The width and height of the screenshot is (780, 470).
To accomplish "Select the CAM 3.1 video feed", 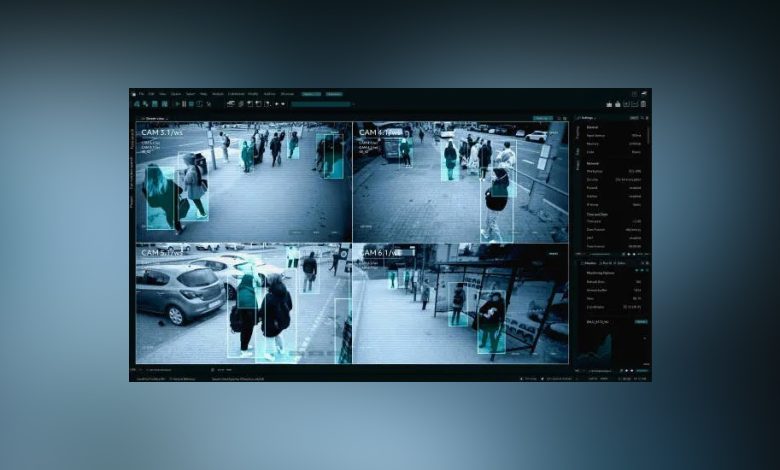I will (244, 182).
